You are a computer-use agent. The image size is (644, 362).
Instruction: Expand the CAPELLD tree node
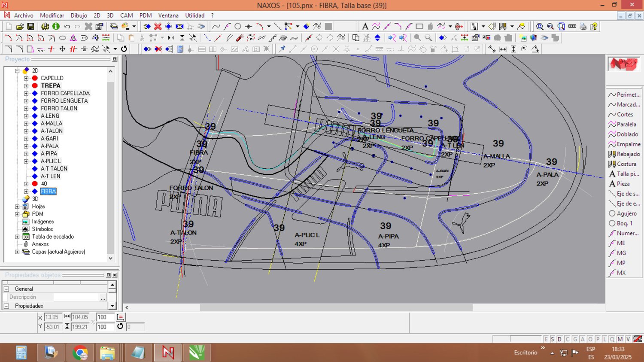point(26,78)
